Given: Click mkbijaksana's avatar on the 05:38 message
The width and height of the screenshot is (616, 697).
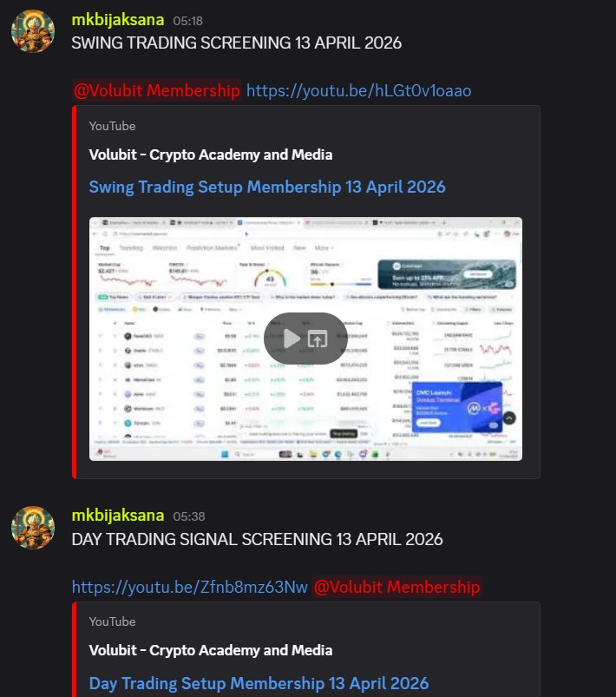Looking at the screenshot, I should [x=33, y=528].
